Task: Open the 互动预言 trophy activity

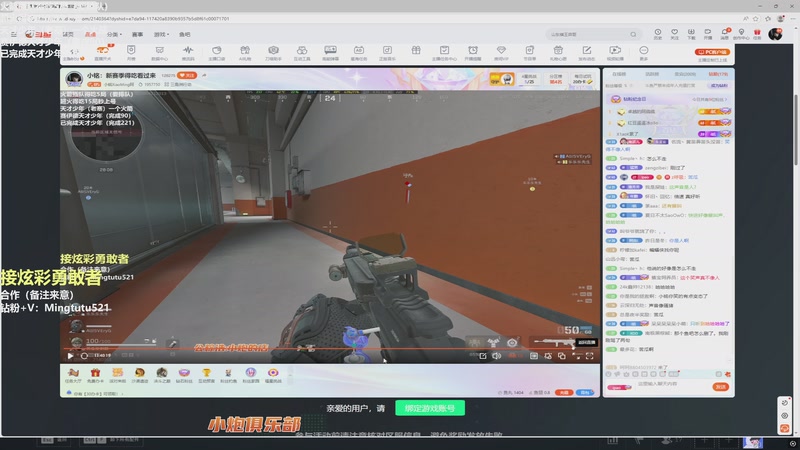Action: 206,375
